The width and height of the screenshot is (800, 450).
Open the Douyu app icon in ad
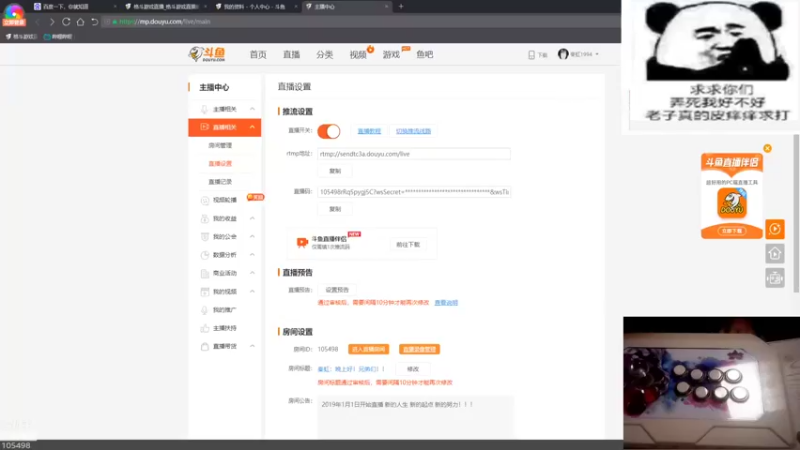(732, 203)
